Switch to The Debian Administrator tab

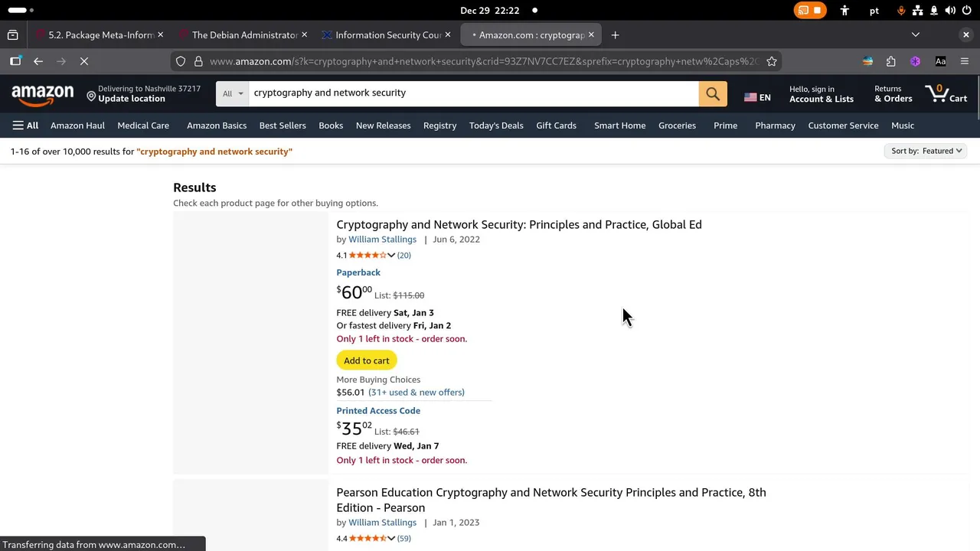coord(243,35)
